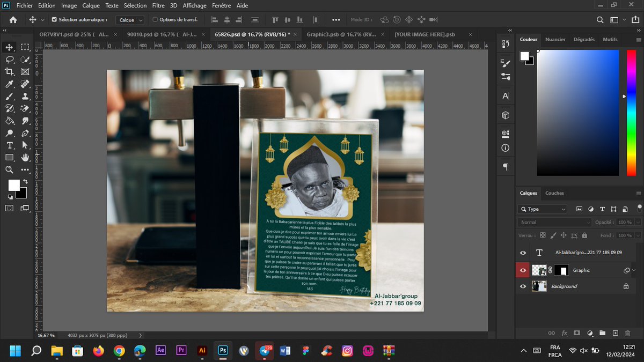The width and height of the screenshot is (644, 362).
Task: Select the Move tool in the toolbar
Action: (x=9, y=47)
